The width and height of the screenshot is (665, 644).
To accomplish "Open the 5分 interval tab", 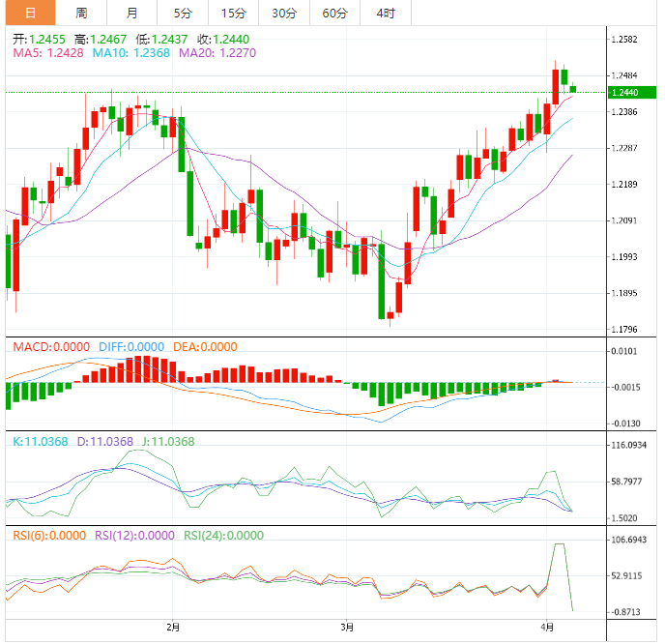I will pos(183,13).
